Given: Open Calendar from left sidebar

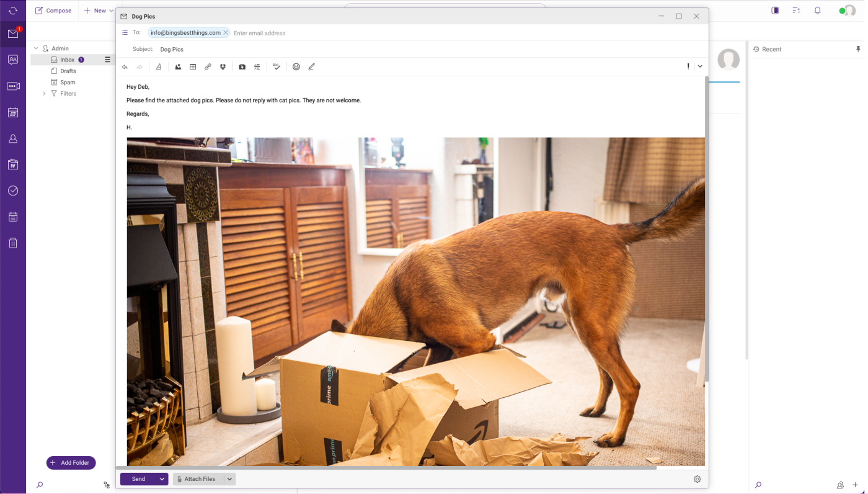Looking at the screenshot, I should 13,112.
